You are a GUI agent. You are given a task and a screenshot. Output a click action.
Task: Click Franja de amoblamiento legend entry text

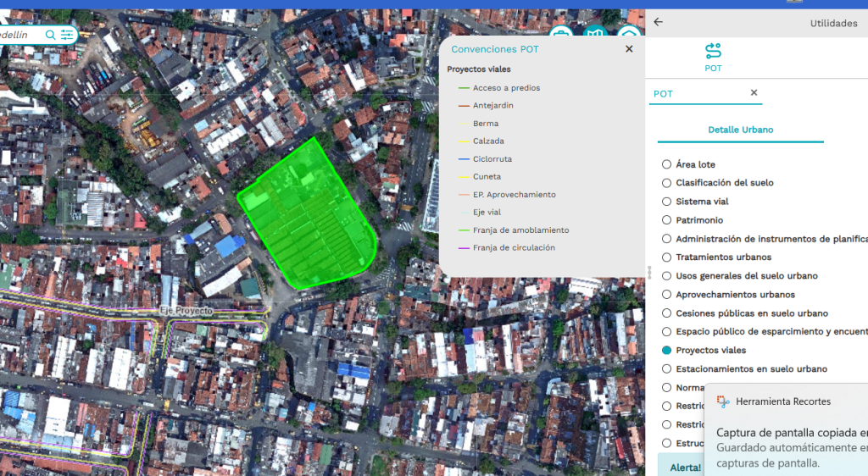point(521,230)
